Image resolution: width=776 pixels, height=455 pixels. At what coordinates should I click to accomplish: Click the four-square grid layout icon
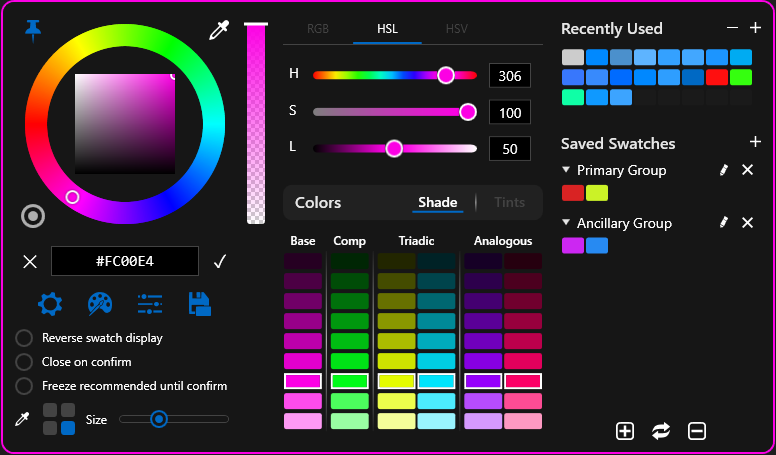[x=59, y=419]
